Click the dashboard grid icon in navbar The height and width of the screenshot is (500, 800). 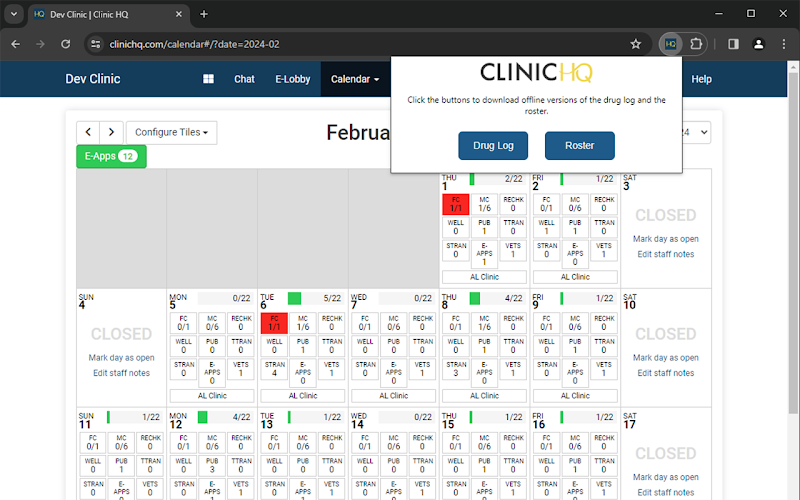[209, 79]
